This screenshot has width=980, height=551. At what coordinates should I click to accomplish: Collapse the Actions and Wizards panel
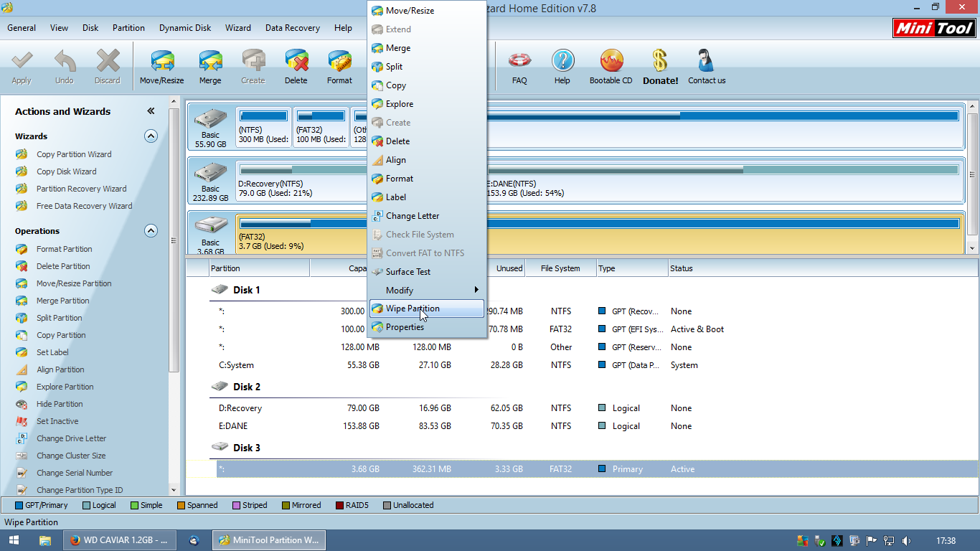click(151, 111)
